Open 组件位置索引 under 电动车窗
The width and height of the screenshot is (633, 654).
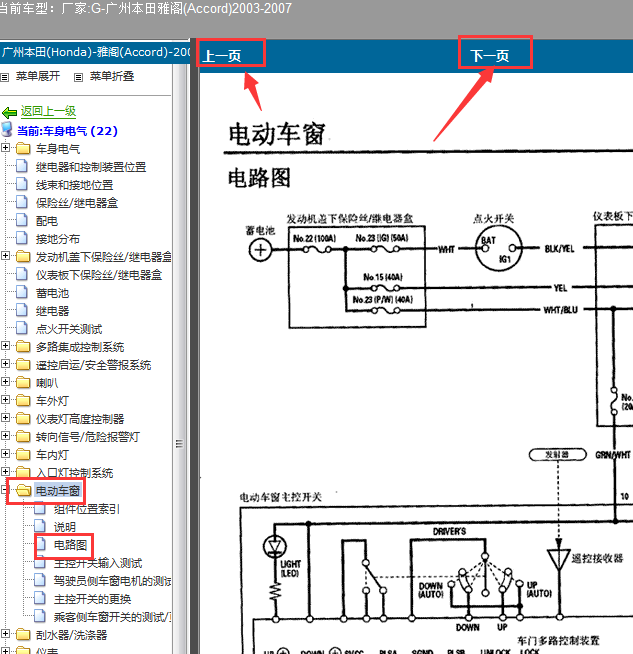87,509
